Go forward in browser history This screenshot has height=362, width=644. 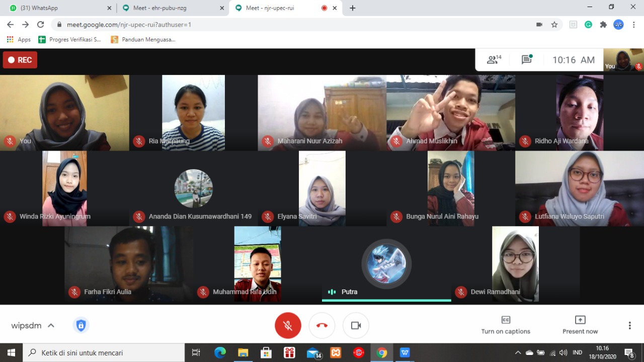click(26, 24)
